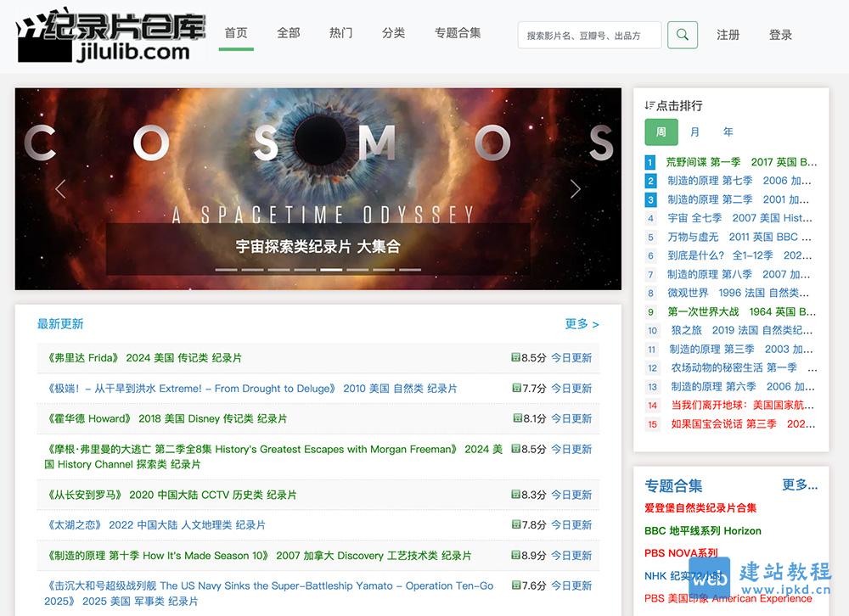Click inside the search input box
The width and height of the screenshot is (849, 616).
(x=589, y=35)
